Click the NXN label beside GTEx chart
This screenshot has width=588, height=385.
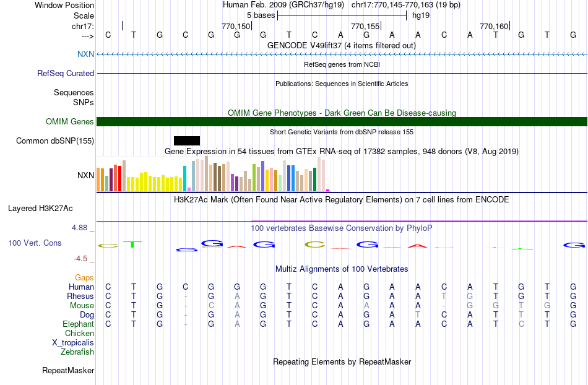click(85, 175)
